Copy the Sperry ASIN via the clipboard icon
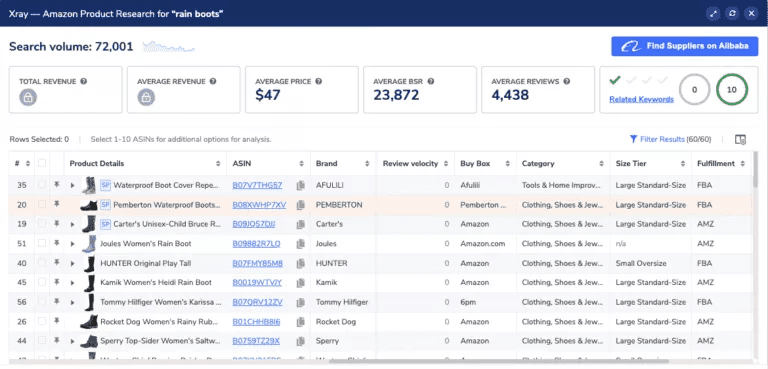768x369 pixels. point(301,341)
